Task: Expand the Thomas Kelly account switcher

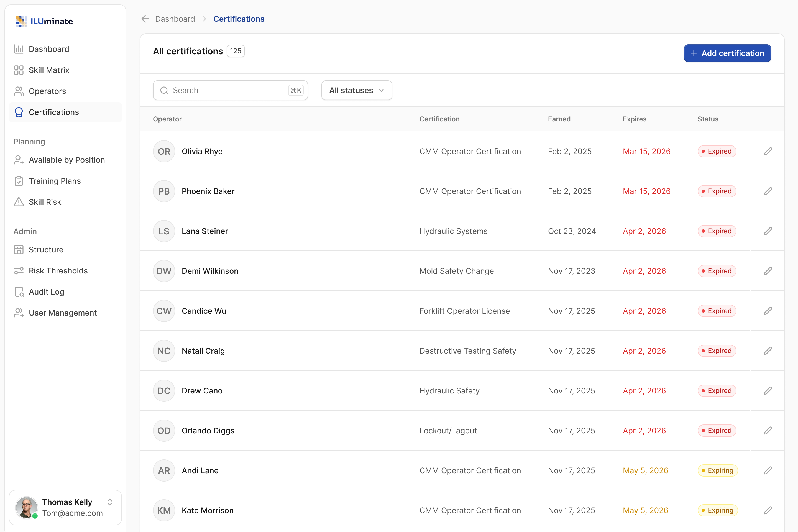Action: pyautogui.click(x=110, y=502)
